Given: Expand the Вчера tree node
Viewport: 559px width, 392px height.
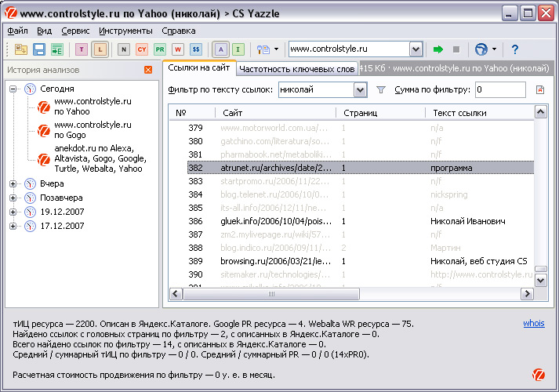Looking at the screenshot, I should tap(13, 183).
